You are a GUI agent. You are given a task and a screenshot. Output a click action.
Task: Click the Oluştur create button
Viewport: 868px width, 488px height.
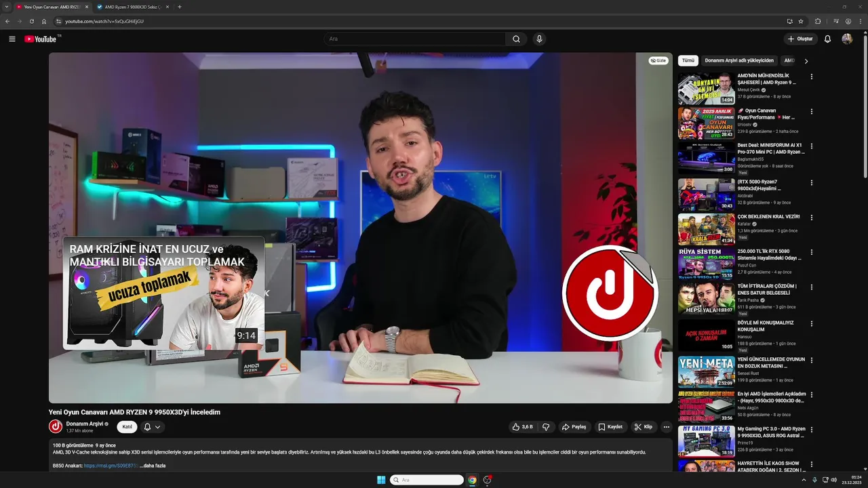pyautogui.click(x=800, y=39)
